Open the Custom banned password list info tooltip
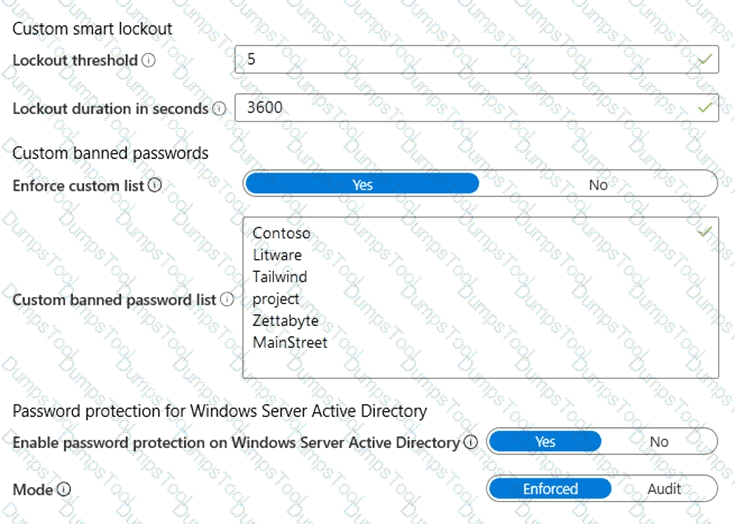735x524 pixels. point(227,299)
